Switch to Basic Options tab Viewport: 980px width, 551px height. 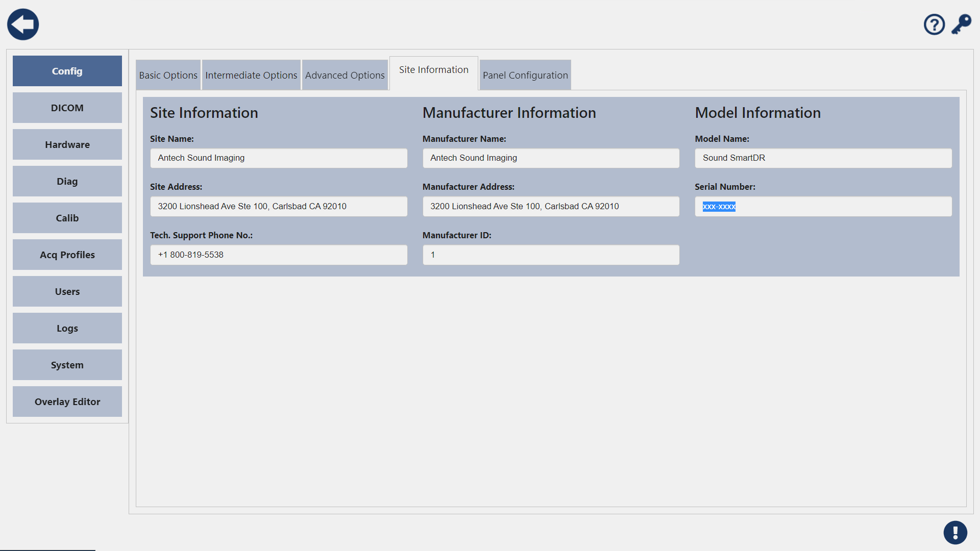[168, 75]
